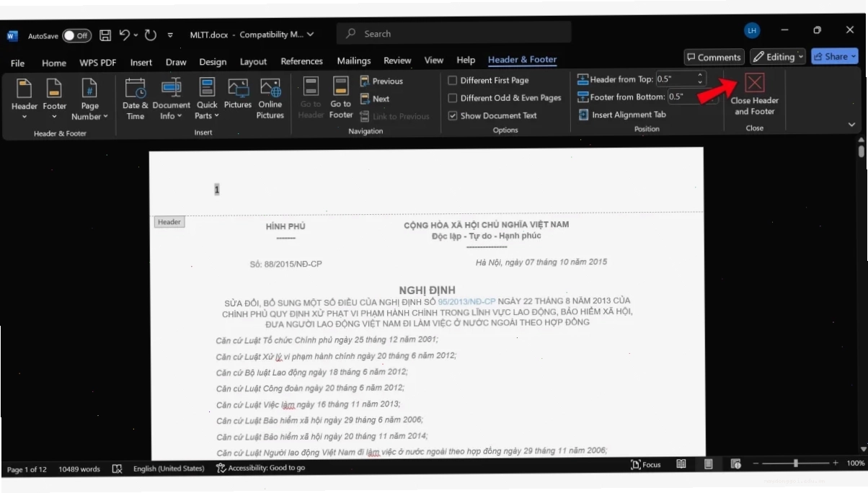Image resolution: width=868 pixels, height=493 pixels.
Task: Switch to Read Mode view
Action: [x=681, y=464]
